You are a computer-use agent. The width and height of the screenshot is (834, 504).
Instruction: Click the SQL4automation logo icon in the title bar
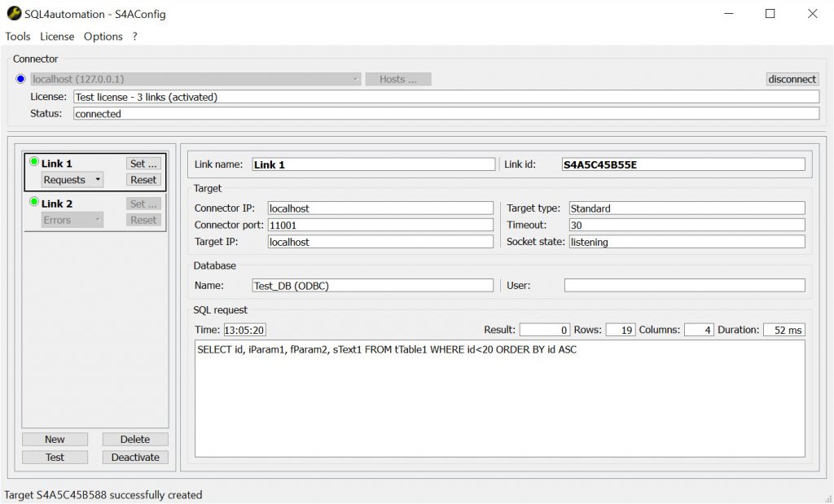click(x=15, y=14)
